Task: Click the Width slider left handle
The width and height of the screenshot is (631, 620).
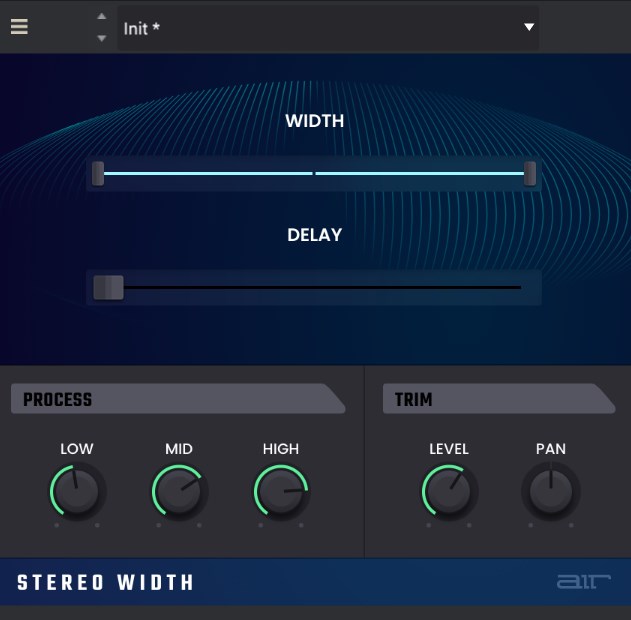Action: (98, 173)
